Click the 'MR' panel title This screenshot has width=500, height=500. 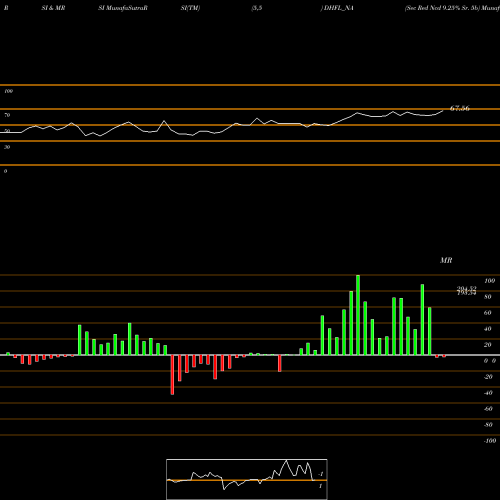click(446, 260)
